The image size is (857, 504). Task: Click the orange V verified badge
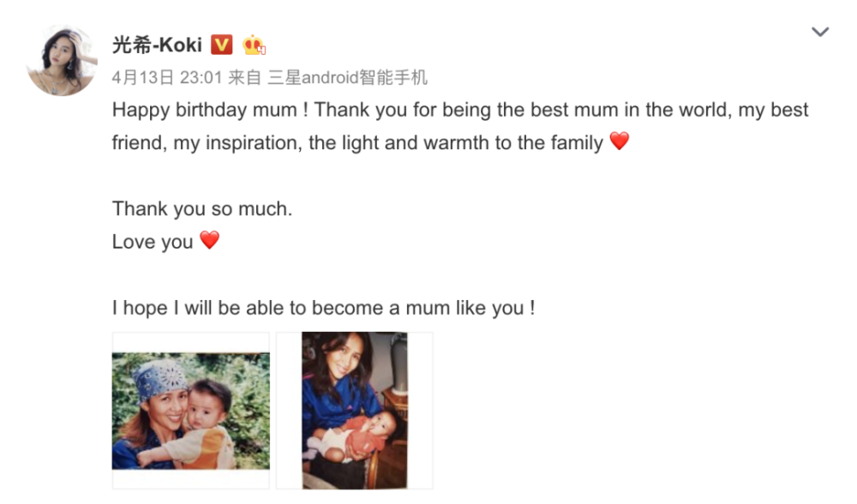pyautogui.click(x=221, y=45)
